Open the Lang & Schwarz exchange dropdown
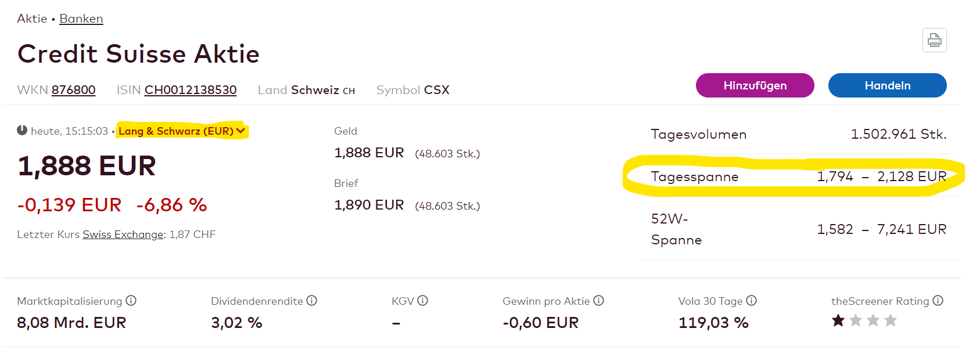Viewport: 980px width, 357px height. point(182,131)
